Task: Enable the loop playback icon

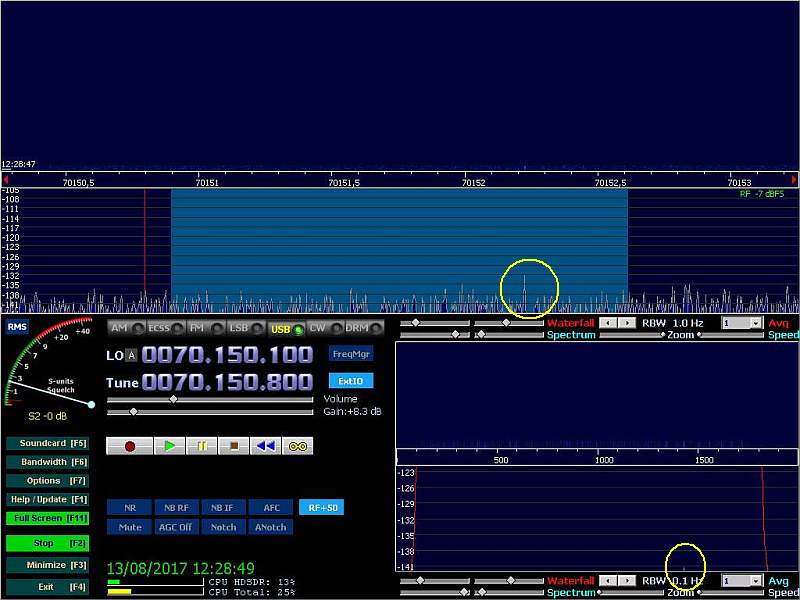Action: click(x=297, y=446)
